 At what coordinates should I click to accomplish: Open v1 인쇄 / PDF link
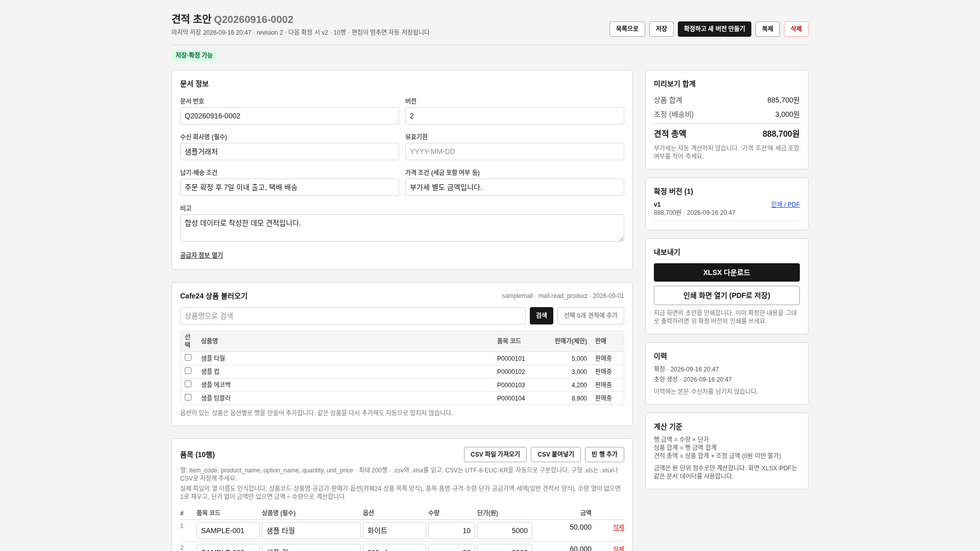785,205
